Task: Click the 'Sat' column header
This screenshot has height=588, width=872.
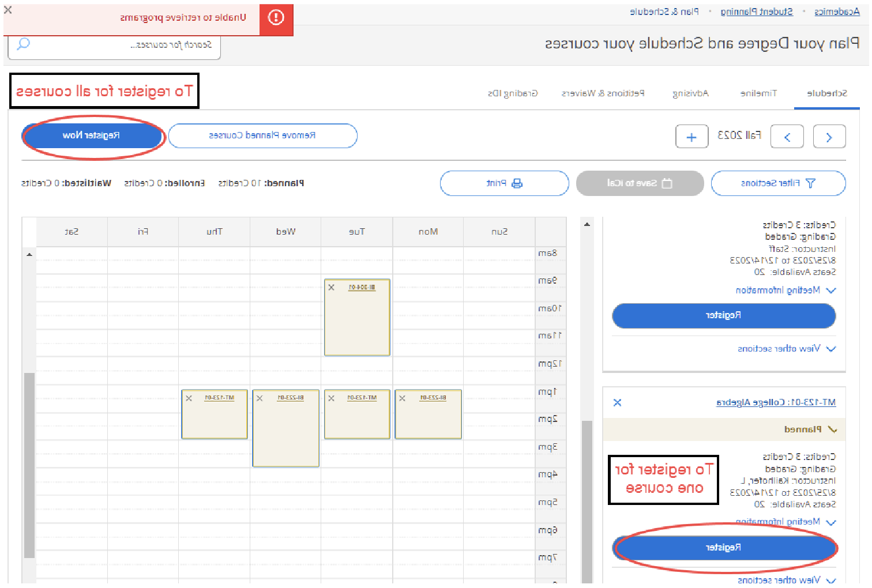Action: pos(72,232)
